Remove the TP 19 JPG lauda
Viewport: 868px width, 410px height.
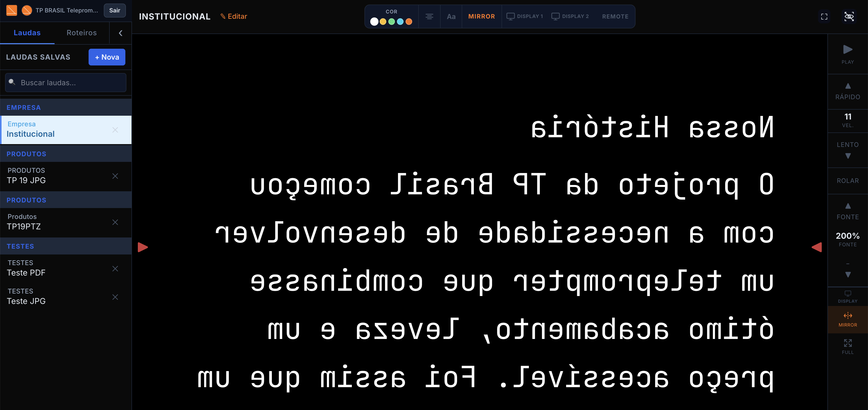[115, 176]
